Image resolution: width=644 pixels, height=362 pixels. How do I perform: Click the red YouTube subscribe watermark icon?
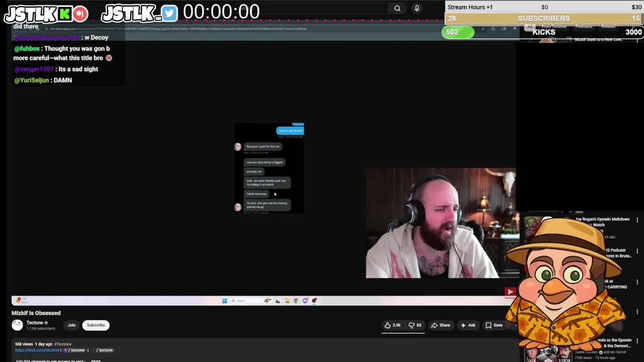[510, 292]
